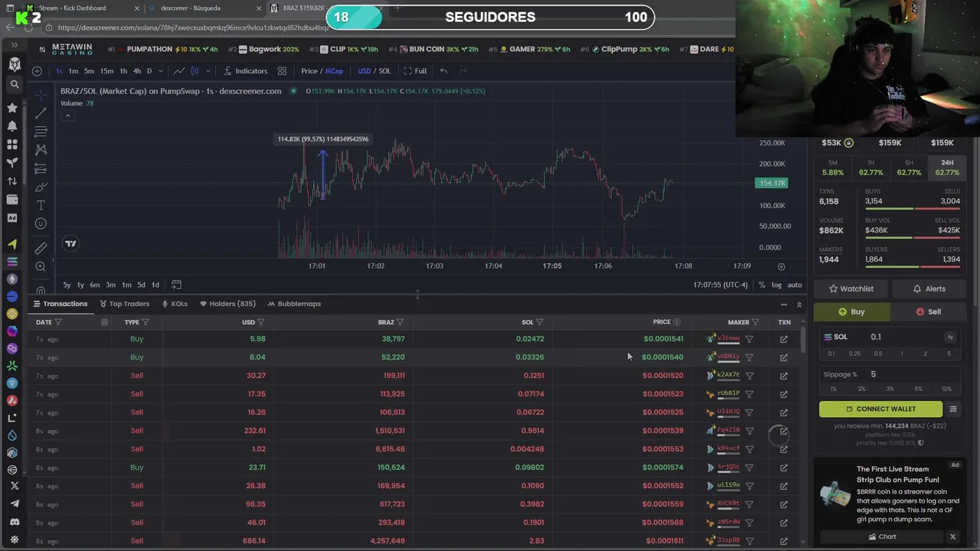This screenshot has height=551, width=980.
Task: Collapse the Volume indicator legend chevron
Action: click(x=68, y=116)
